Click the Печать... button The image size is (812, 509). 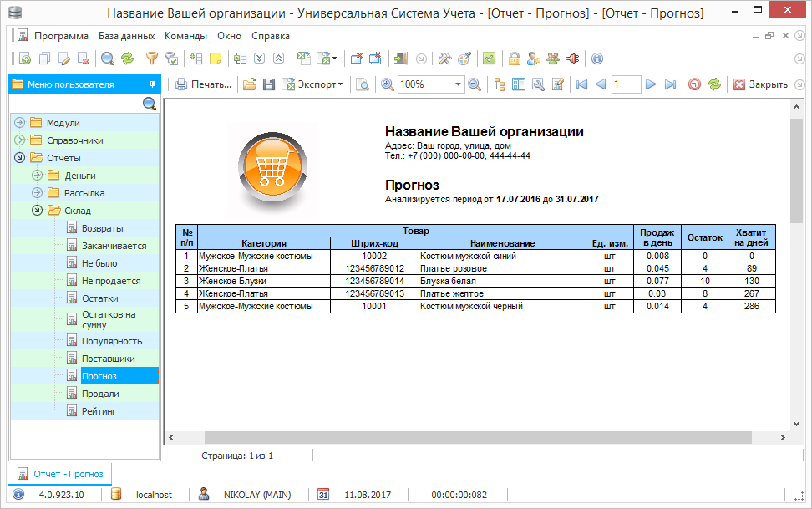(x=204, y=84)
